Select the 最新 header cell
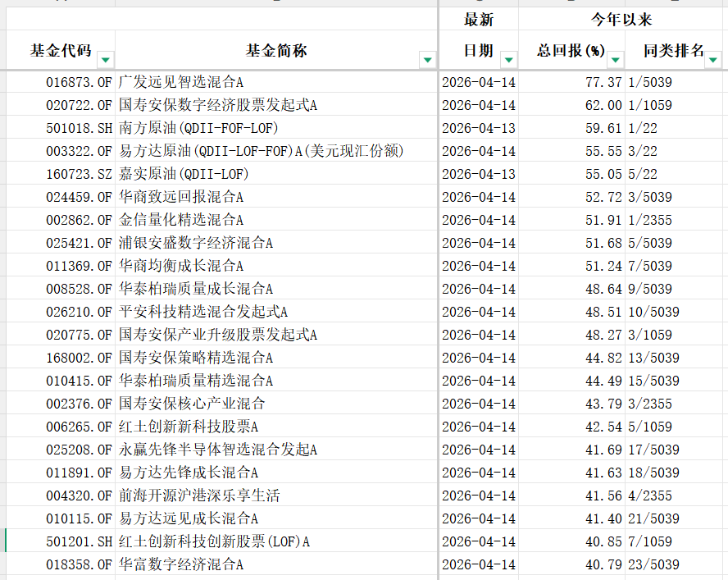Screen dimensions: 728x580 point(479,20)
